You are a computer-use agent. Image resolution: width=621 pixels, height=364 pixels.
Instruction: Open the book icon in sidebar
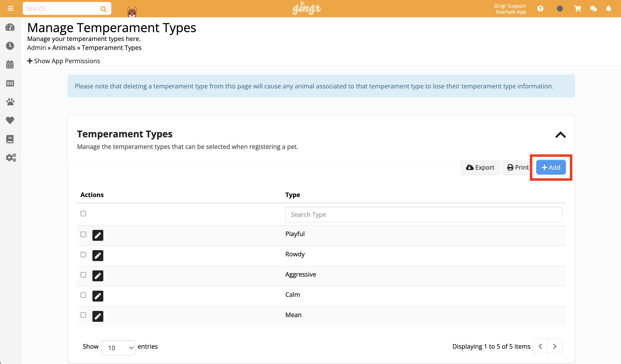pyautogui.click(x=10, y=139)
